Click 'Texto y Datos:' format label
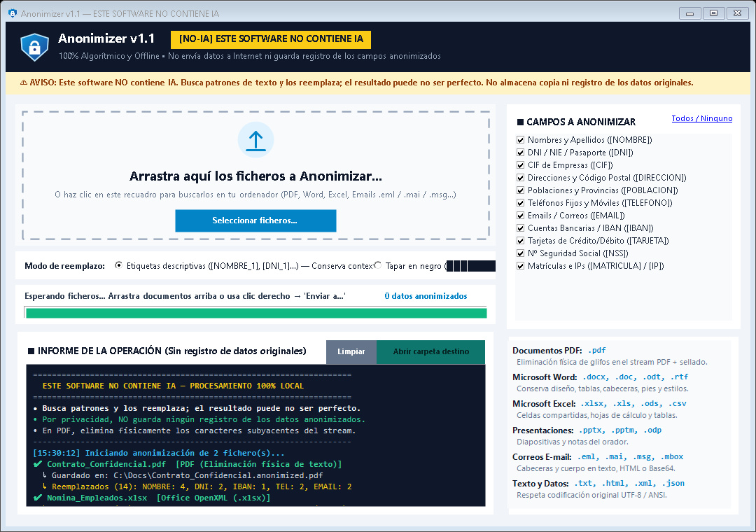Image resolution: width=756 pixels, height=532 pixels. (x=540, y=483)
